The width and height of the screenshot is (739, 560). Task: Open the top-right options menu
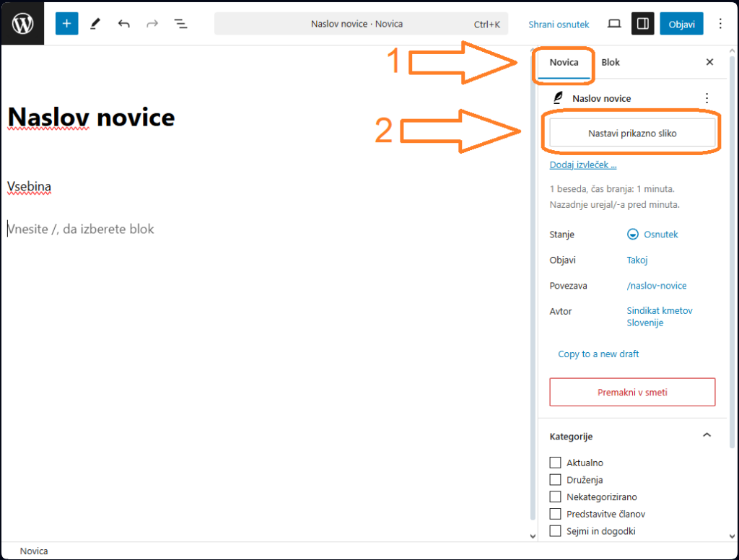(x=720, y=24)
